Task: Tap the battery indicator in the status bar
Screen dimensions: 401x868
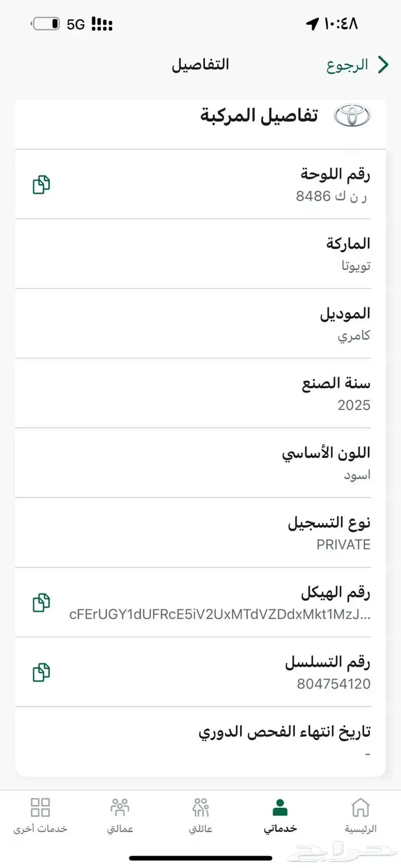Action: coord(46,24)
